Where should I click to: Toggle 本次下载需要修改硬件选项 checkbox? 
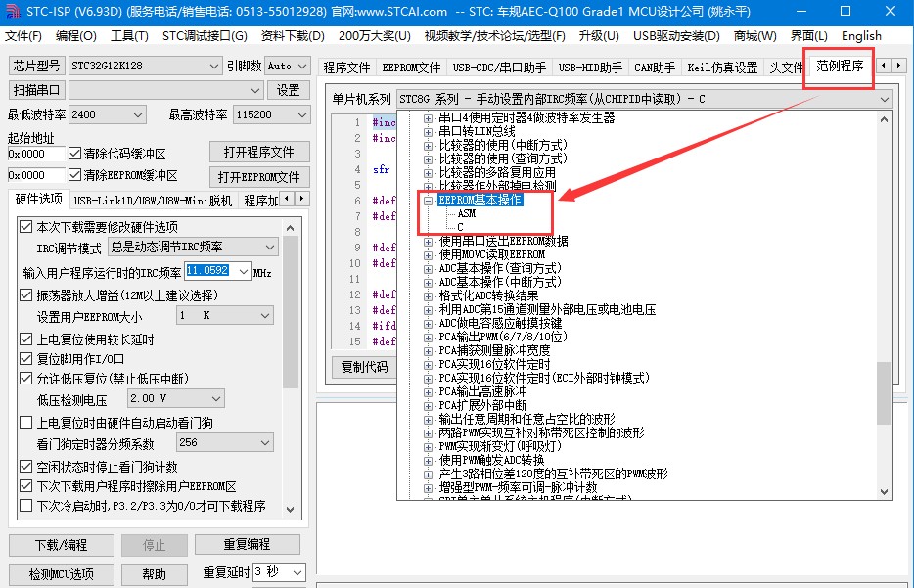point(26,226)
